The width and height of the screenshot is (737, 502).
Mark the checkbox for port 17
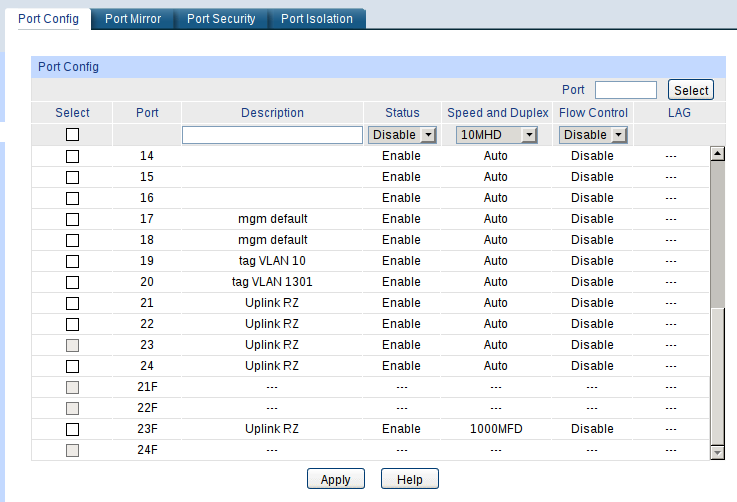coord(72,219)
